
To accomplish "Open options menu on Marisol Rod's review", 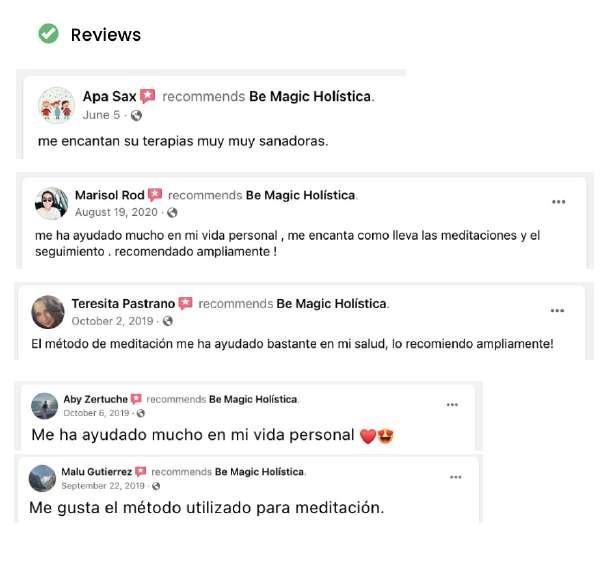I will (x=558, y=202).
